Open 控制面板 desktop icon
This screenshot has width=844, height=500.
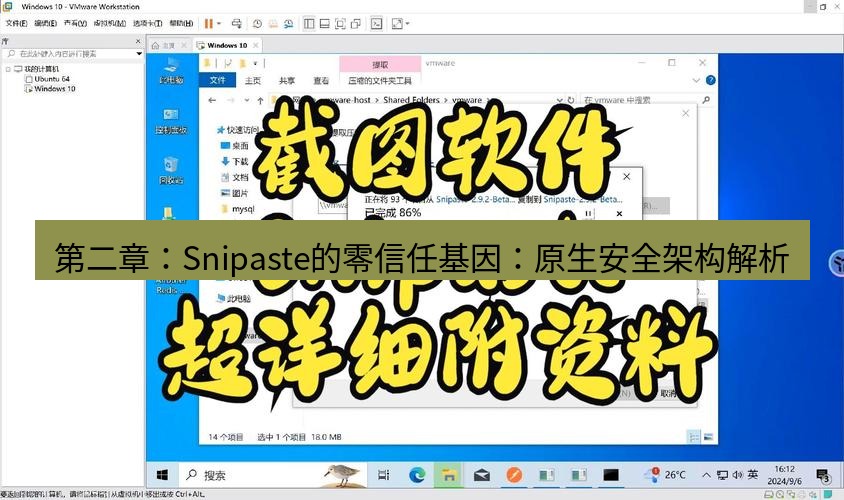171,121
